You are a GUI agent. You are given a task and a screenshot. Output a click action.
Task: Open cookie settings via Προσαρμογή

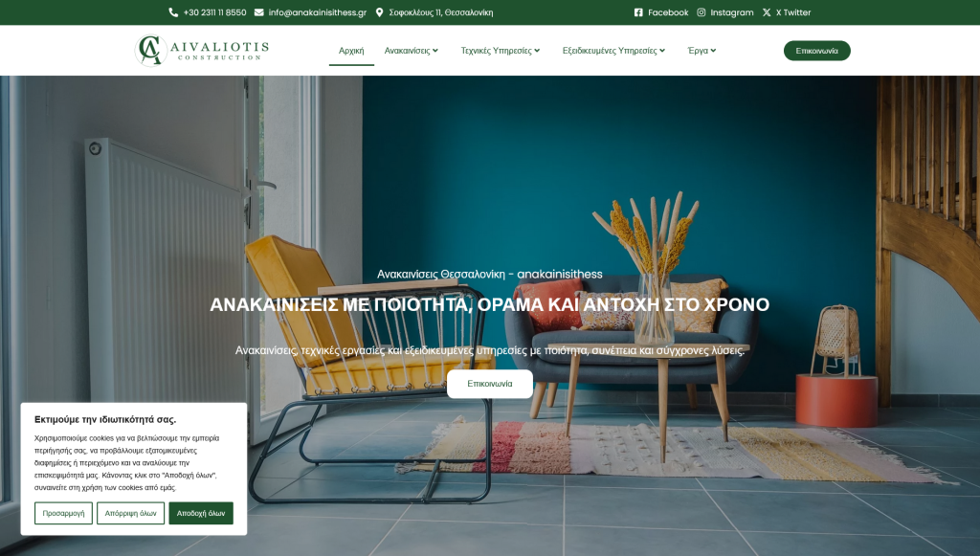click(64, 513)
